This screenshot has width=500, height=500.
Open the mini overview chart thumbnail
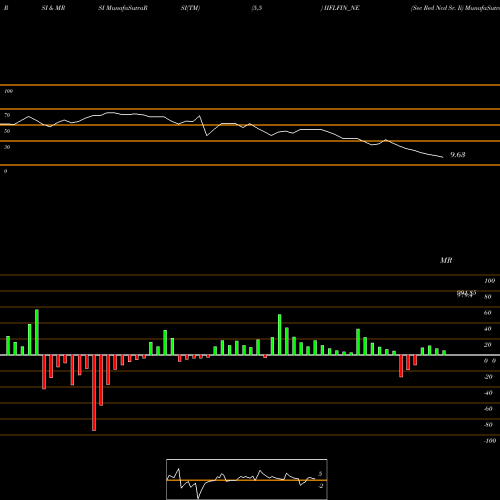(247, 479)
